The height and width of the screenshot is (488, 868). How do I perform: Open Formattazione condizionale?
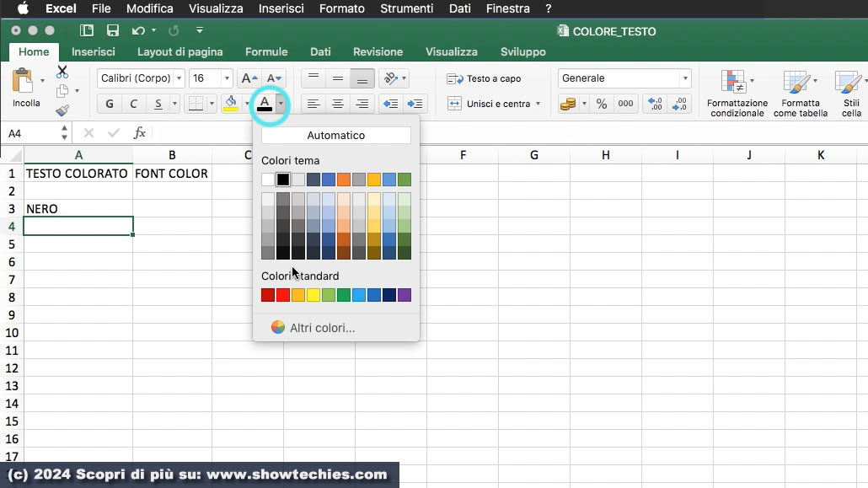[x=737, y=93]
